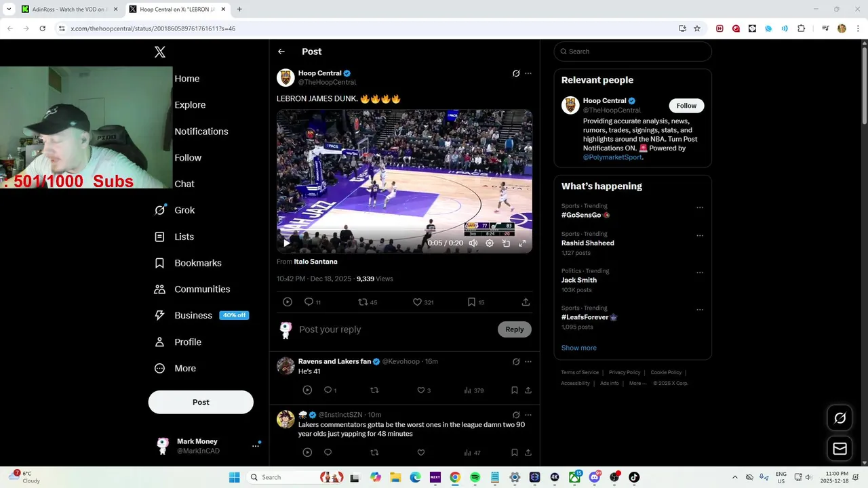This screenshot has height=488, width=868.
Task: Open @PolymarketSport link
Action: tap(612, 157)
